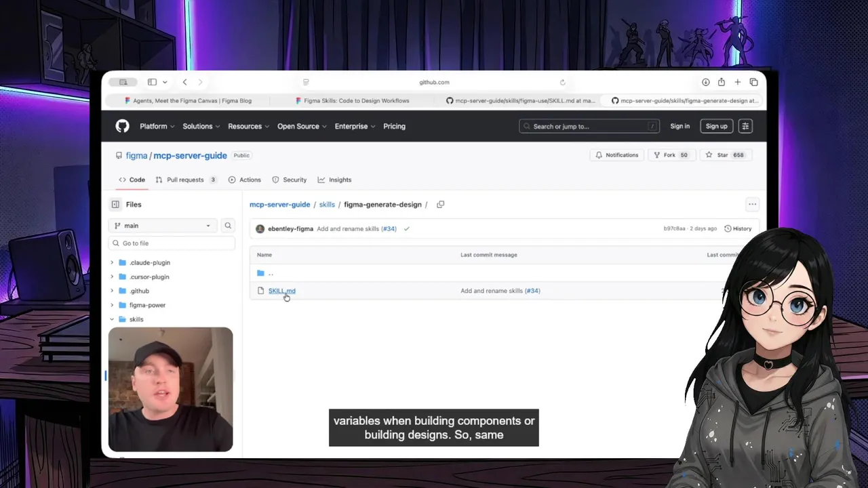Click the reader page icon in address bar

tap(306, 82)
